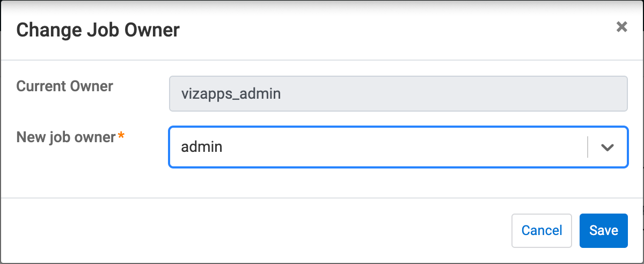Click the dialog header bar area
The height and width of the screenshot is (264, 644).
(376, 30)
